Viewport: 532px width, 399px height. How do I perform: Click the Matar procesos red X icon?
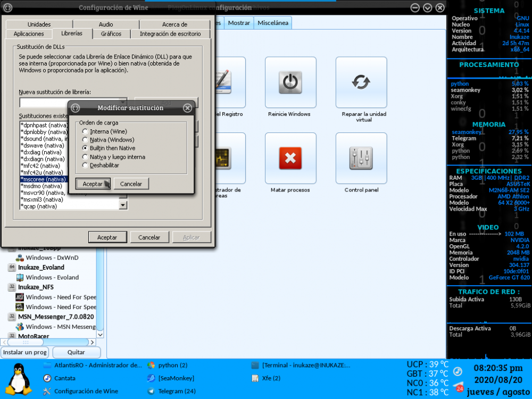(x=290, y=158)
